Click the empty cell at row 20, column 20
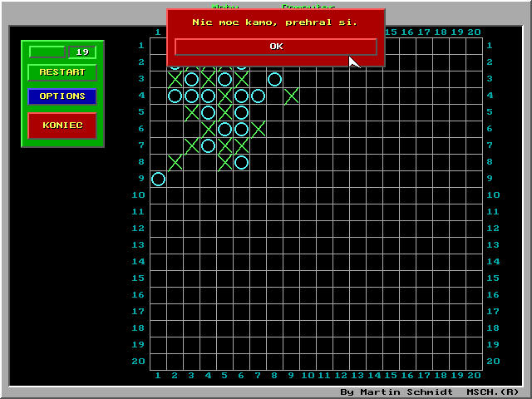The height and width of the screenshot is (399, 532). 474,362
